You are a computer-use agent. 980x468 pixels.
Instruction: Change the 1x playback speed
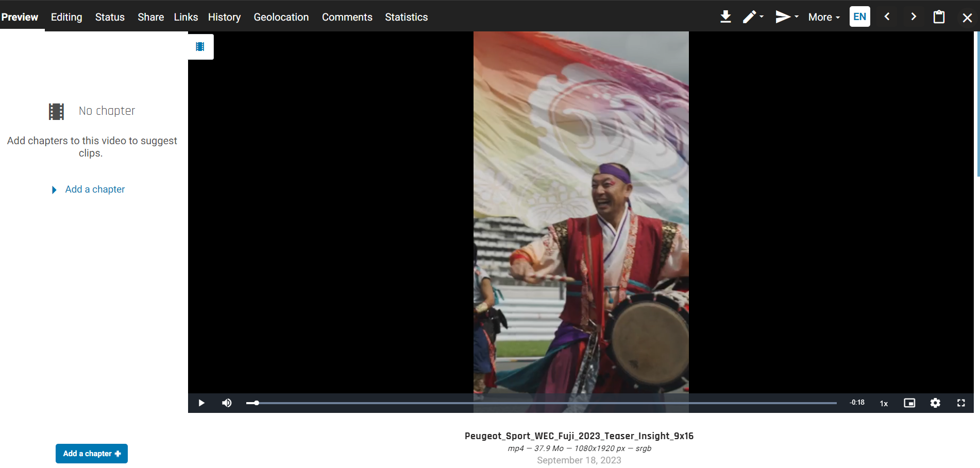point(884,403)
